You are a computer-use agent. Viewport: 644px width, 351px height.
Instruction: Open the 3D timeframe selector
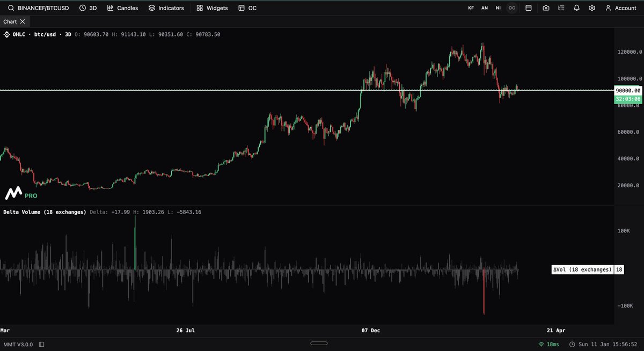[x=88, y=8]
